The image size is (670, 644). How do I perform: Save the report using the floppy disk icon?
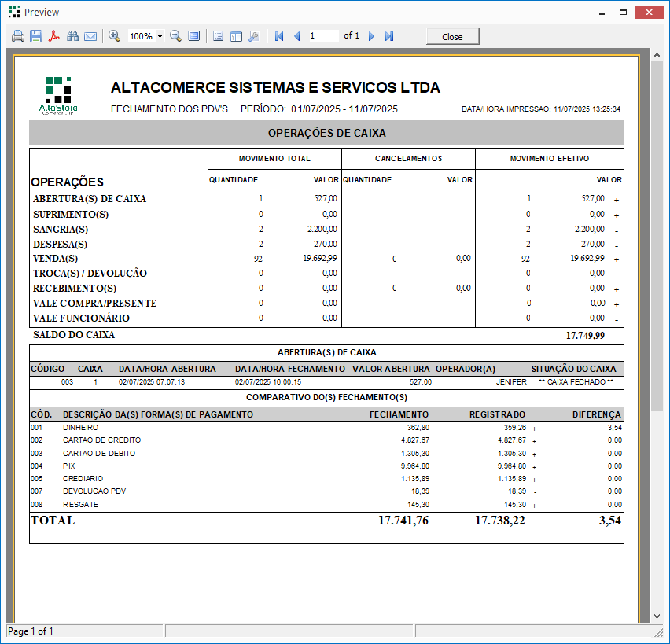pos(36,36)
